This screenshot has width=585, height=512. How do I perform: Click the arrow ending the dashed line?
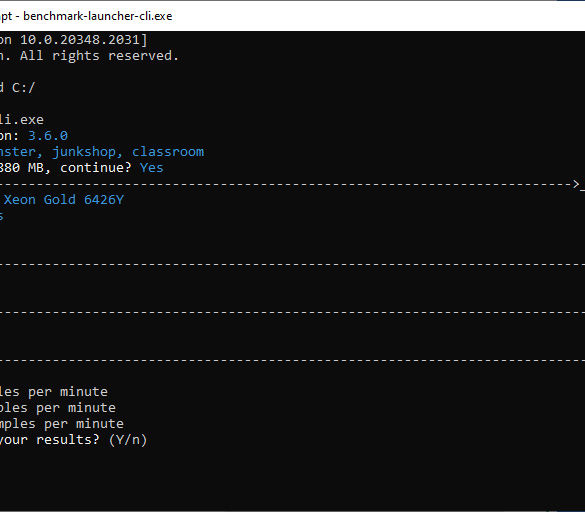coord(576,184)
